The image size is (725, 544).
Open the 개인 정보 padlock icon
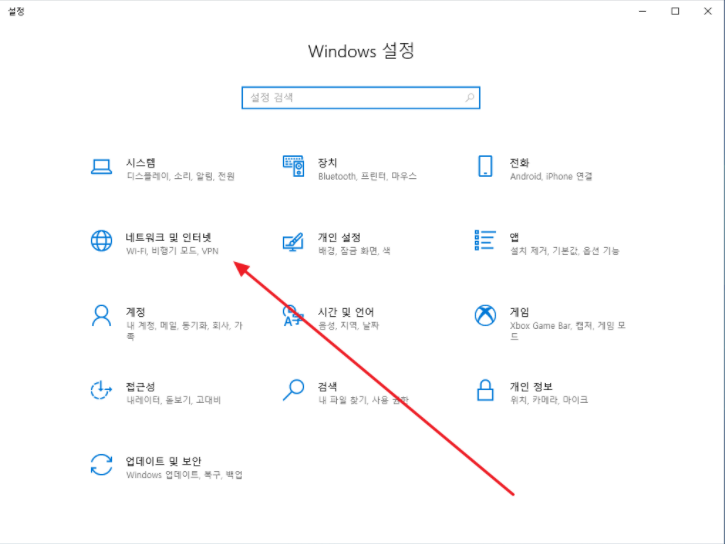pos(485,390)
